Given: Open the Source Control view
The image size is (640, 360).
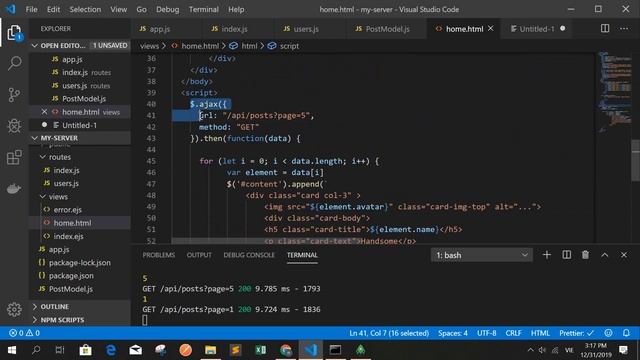Looking at the screenshot, I should tap(14, 95).
